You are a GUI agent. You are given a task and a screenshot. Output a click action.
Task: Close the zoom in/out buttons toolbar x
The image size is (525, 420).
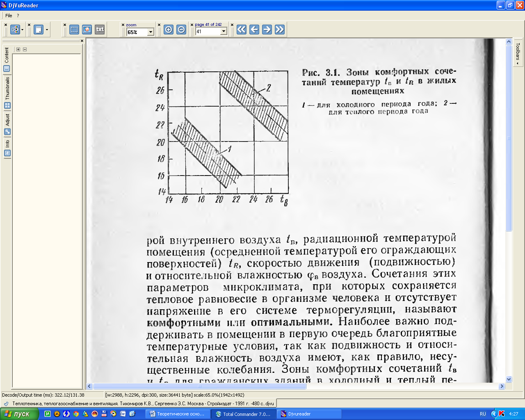159,25
